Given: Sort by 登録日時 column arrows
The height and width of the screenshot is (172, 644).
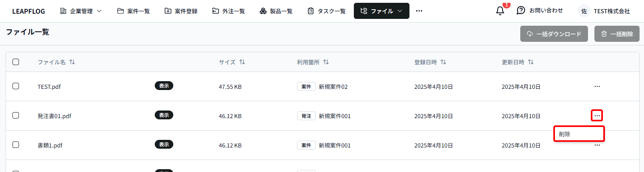Looking at the screenshot, I should pos(443,62).
